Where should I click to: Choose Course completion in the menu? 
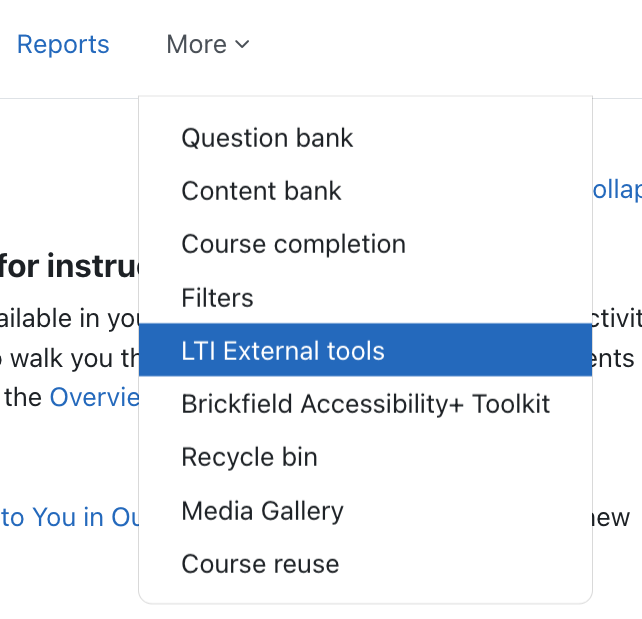365,244
